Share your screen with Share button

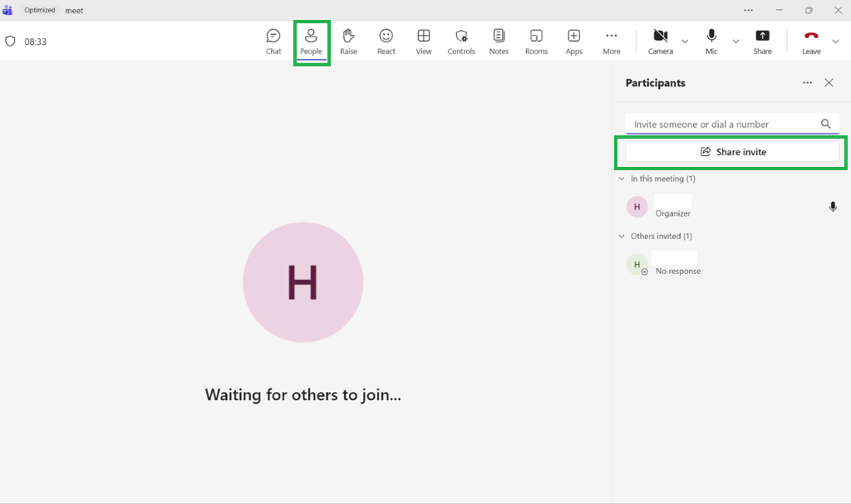[x=762, y=42]
